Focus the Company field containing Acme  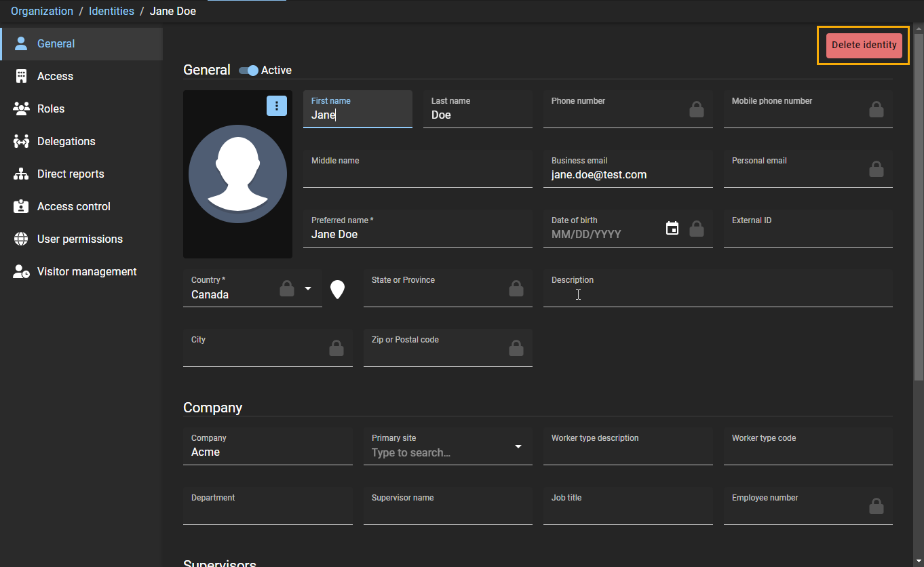(x=268, y=446)
